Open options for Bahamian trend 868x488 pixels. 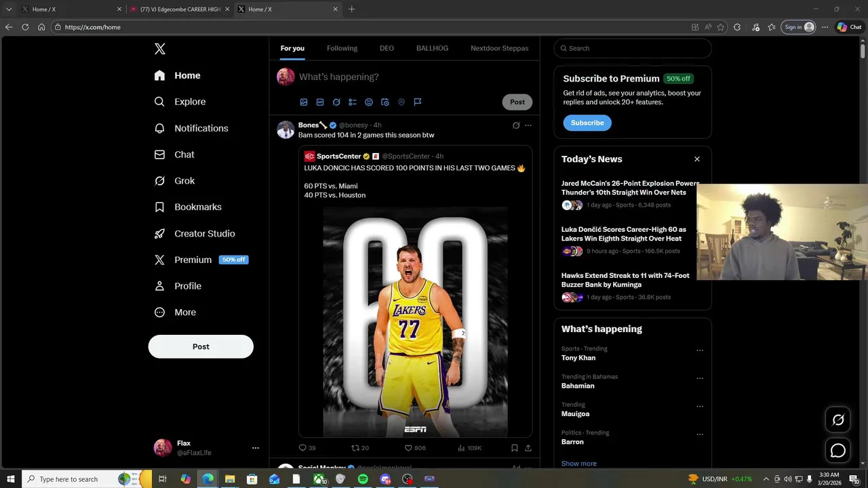coord(700,379)
